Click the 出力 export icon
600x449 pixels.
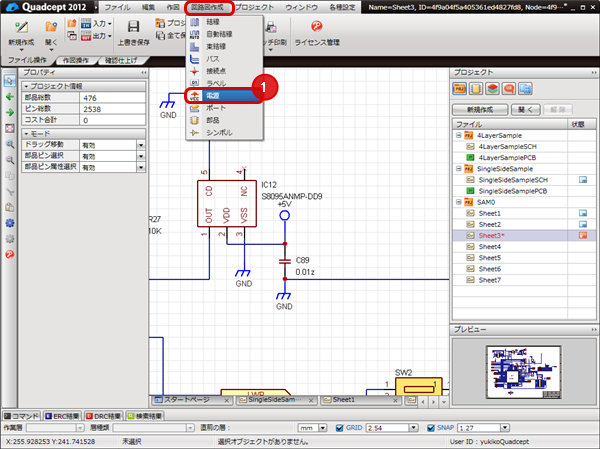pos(86,36)
